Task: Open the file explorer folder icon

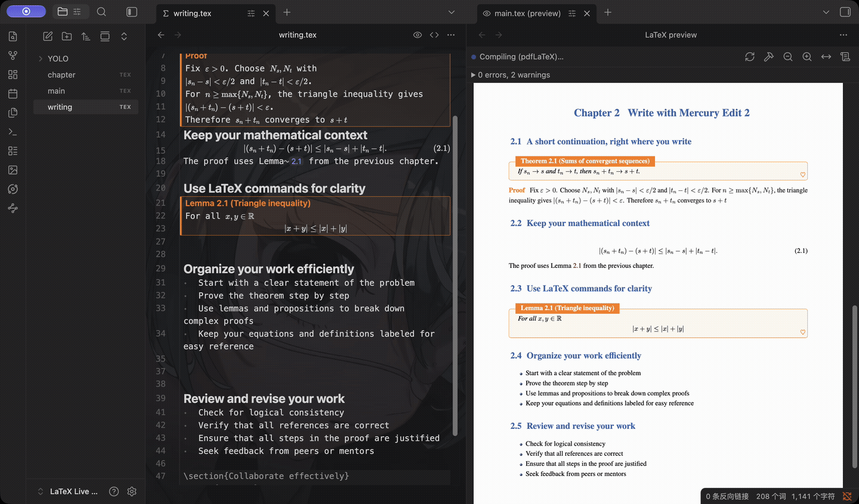Action: [63, 11]
